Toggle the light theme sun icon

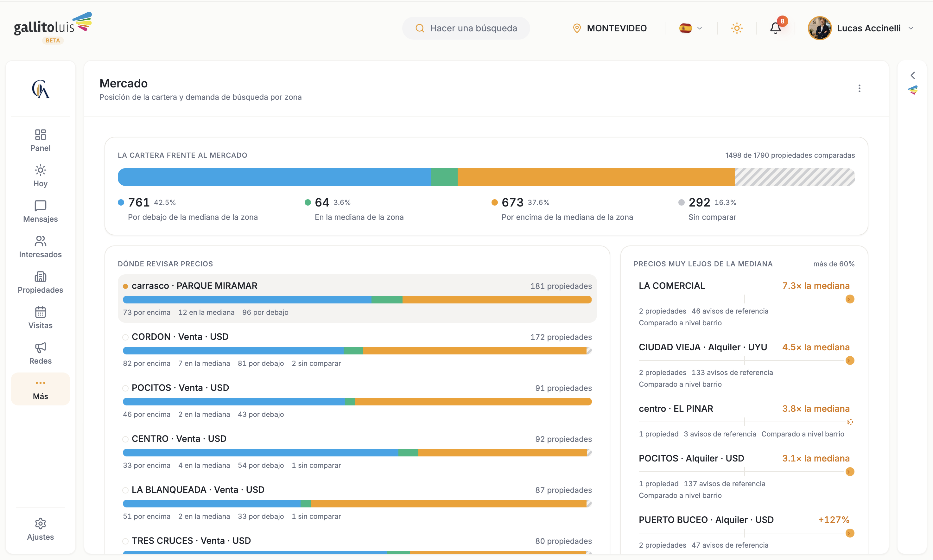(737, 28)
